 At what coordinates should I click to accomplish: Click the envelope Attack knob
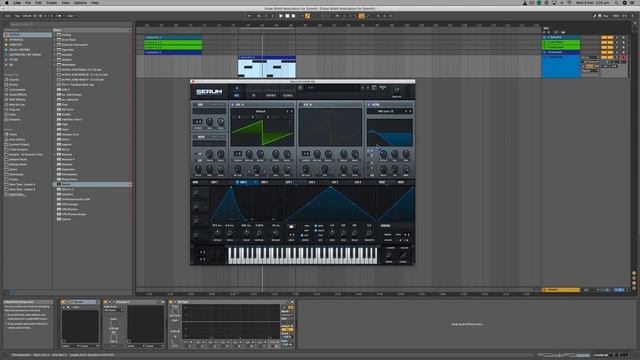[217, 233]
